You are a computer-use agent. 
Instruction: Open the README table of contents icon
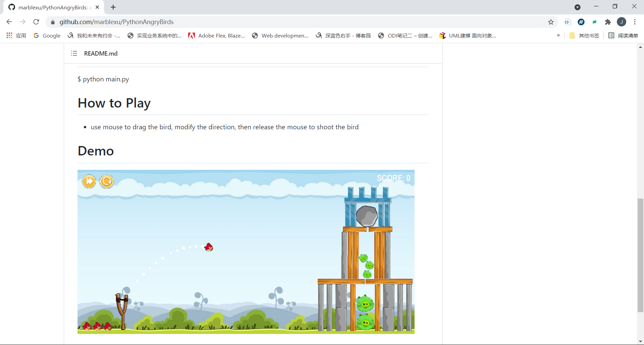coord(74,54)
